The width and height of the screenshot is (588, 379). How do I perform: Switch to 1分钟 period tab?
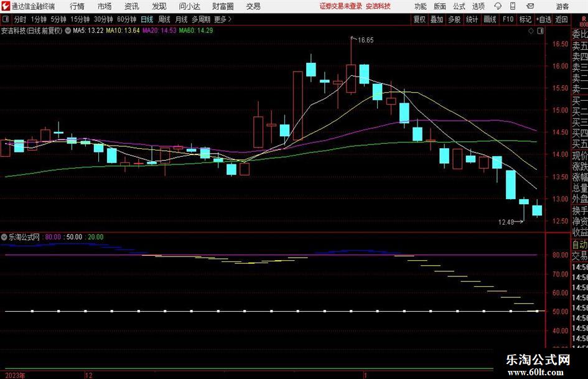point(39,19)
